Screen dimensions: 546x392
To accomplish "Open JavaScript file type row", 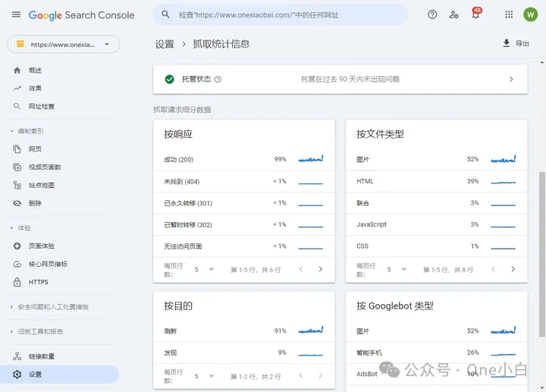I will (x=436, y=224).
